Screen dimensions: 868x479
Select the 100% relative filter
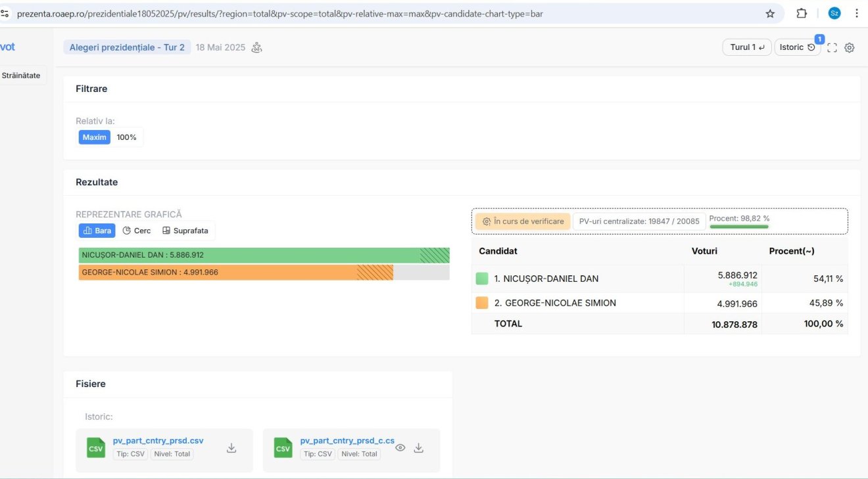(126, 137)
